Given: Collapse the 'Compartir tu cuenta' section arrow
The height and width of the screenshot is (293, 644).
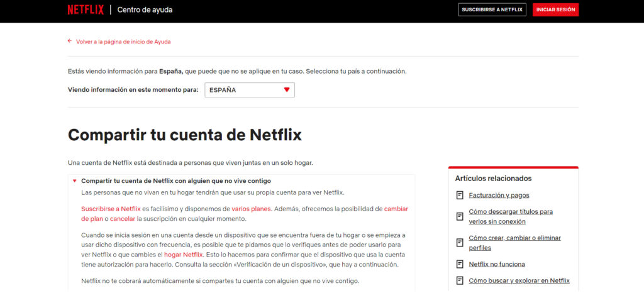Looking at the screenshot, I should [x=74, y=181].
